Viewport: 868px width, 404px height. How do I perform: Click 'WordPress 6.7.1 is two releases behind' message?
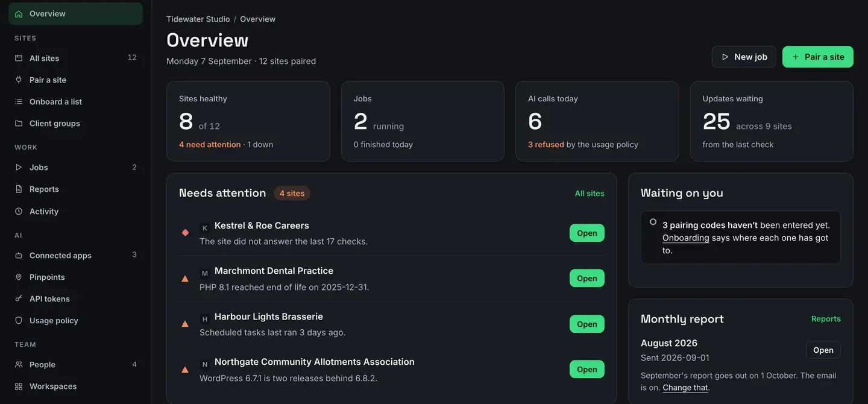click(x=288, y=378)
